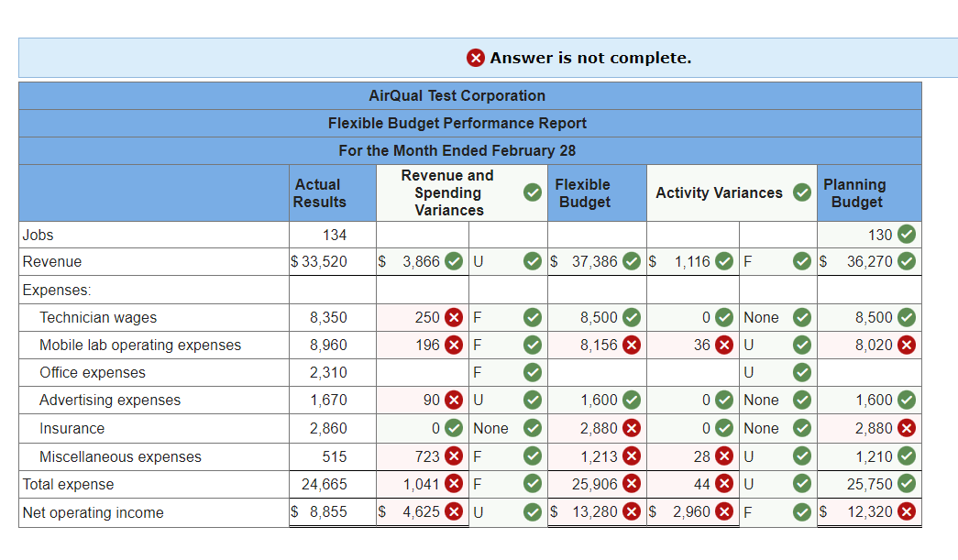
Task: Open Office expenses spending variance F dropdown
Action: coord(508,372)
